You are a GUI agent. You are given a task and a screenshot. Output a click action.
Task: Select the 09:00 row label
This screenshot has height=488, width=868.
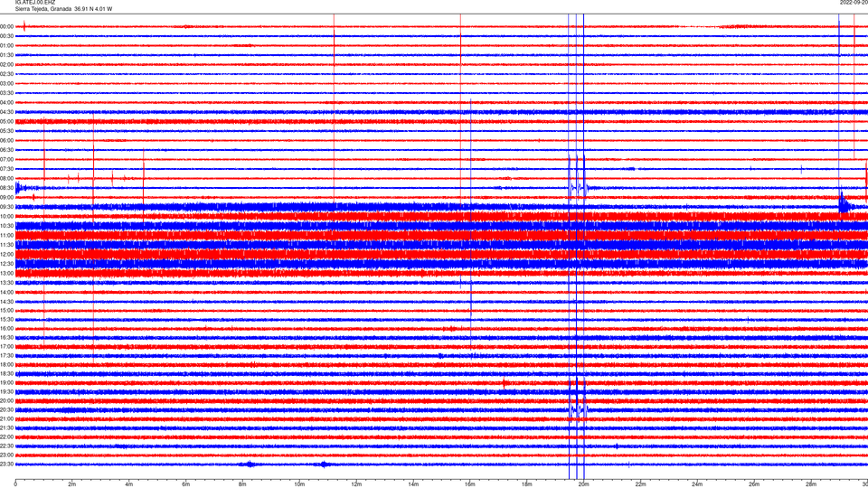pos(6,198)
